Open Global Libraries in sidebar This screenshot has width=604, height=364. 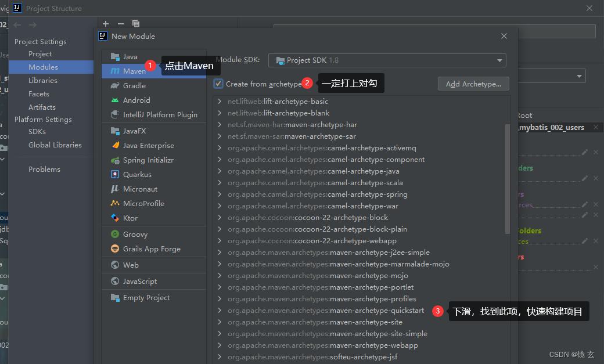pos(55,145)
